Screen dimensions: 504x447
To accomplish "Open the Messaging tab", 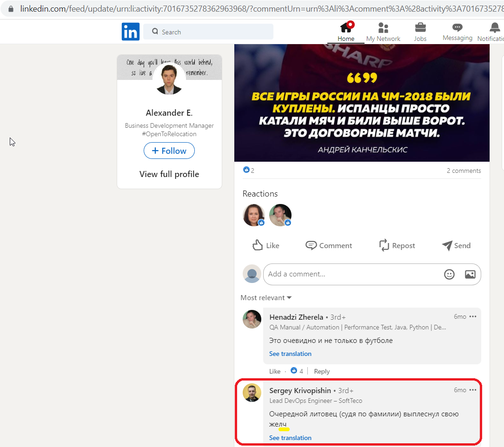I will pyautogui.click(x=458, y=32).
